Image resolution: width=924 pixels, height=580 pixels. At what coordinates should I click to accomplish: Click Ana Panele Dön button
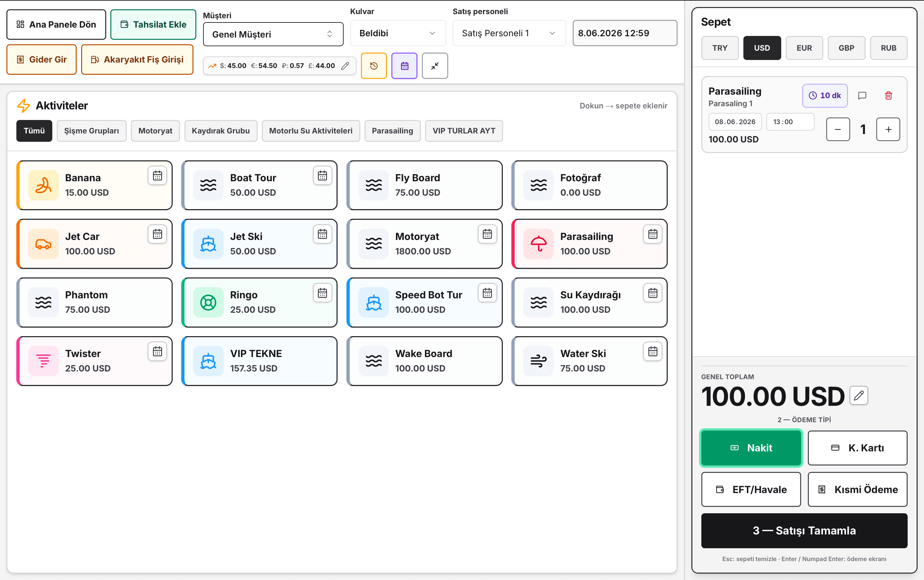coord(56,25)
